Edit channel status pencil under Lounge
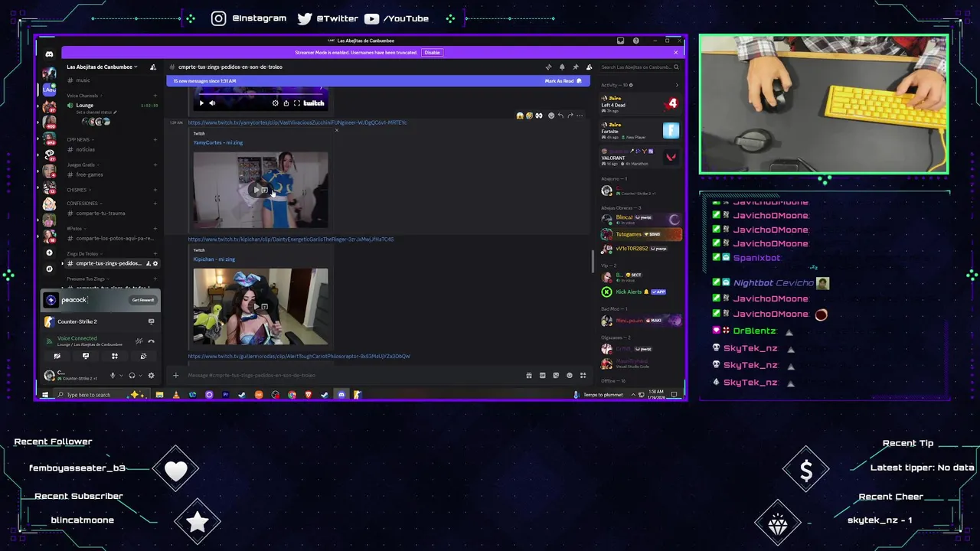 [x=113, y=112]
